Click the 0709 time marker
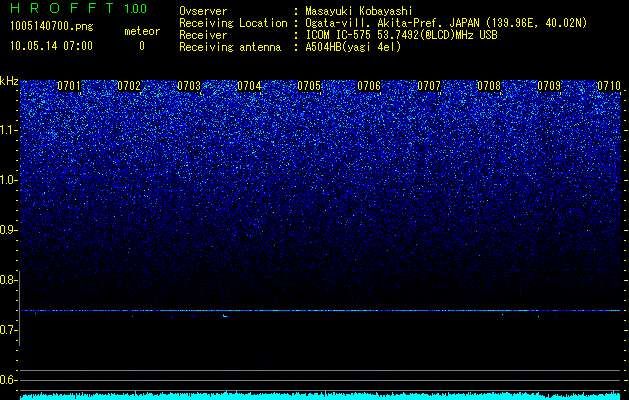This screenshot has height=400, width=629. click(x=549, y=86)
